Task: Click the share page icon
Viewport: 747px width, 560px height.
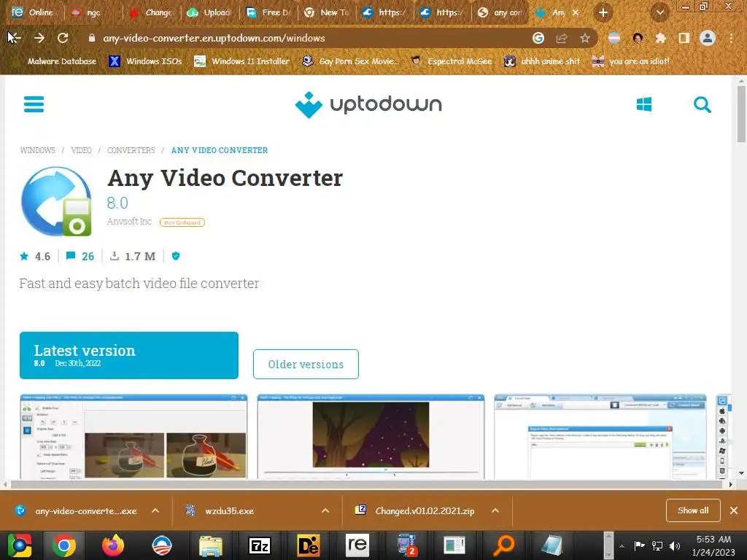Action: [x=562, y=38]
